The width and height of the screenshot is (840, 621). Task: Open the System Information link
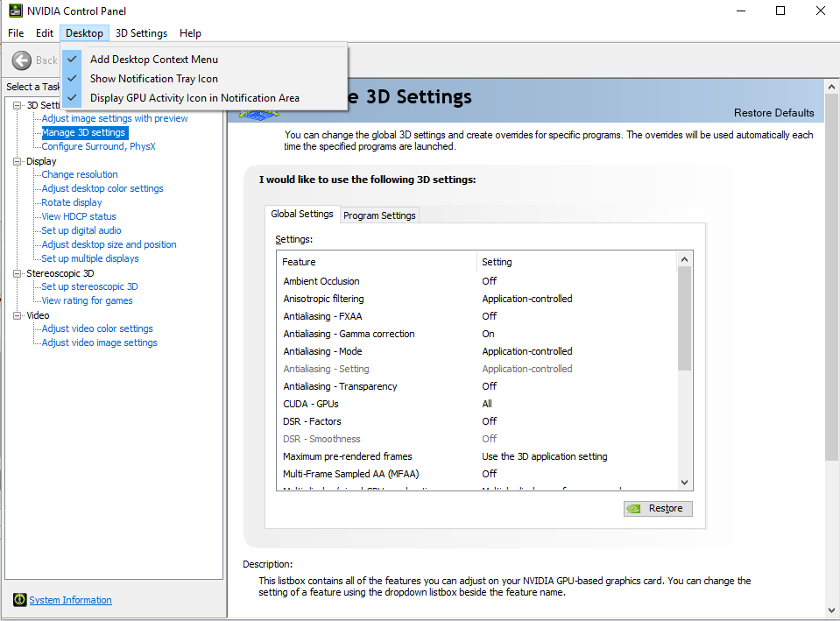pos(69,599)
